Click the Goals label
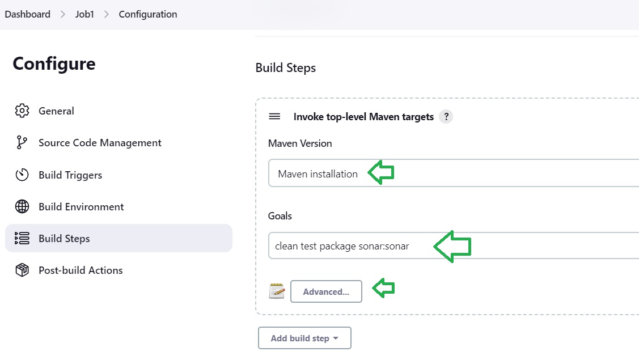639x364 pixels. coord(280,216)
